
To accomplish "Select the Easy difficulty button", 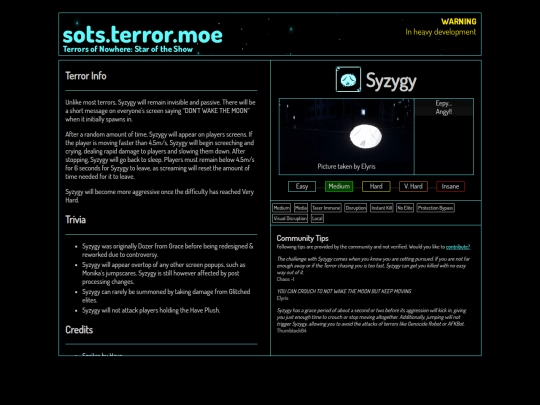I will (x=302, y=186).
